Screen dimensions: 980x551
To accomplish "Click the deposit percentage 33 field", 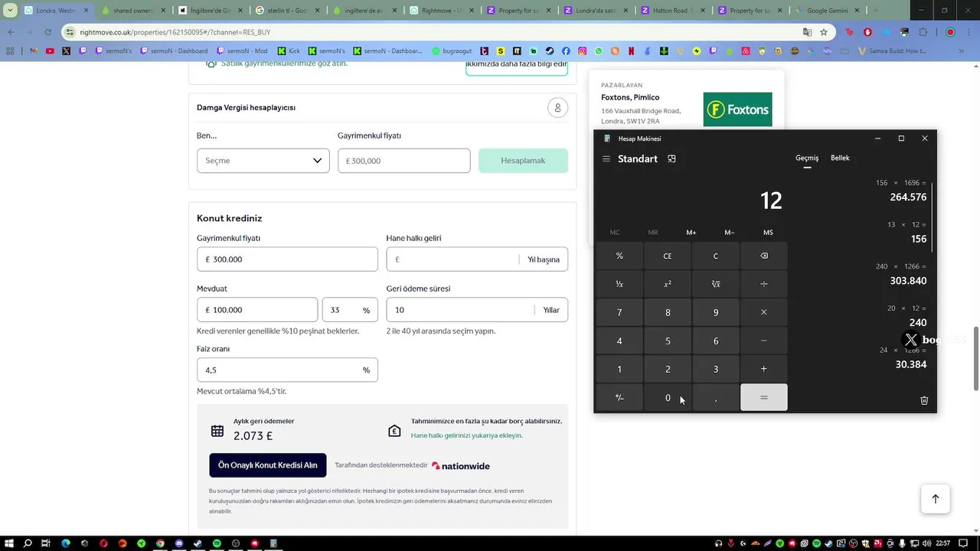I will point(350,310).
